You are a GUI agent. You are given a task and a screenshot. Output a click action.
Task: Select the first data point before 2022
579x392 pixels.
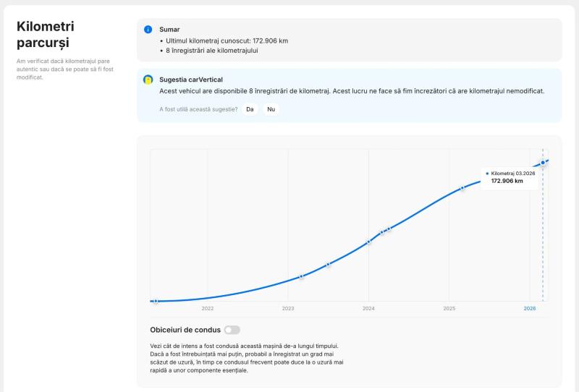click(156, 301)
